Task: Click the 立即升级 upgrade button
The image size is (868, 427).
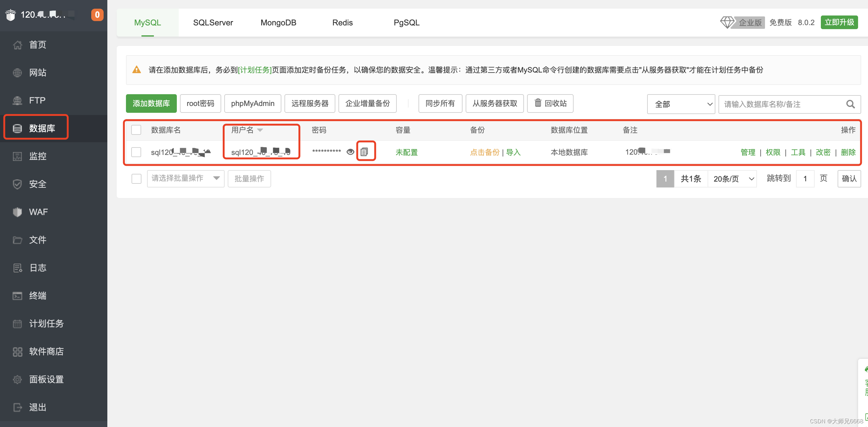Action: click(x=839, y=23)
